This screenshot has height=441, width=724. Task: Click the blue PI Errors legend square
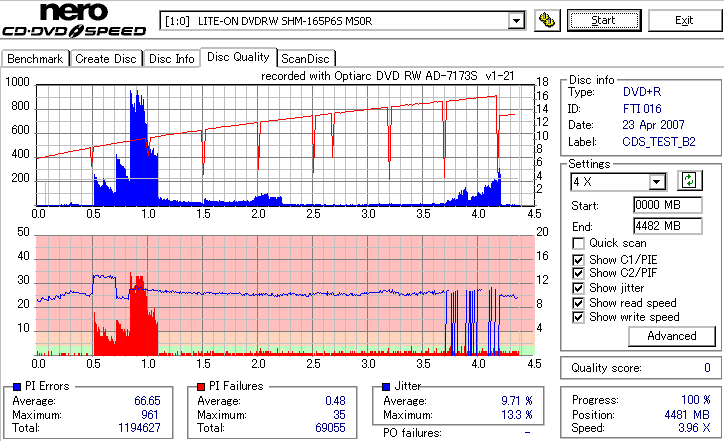(x=17, y=387)
